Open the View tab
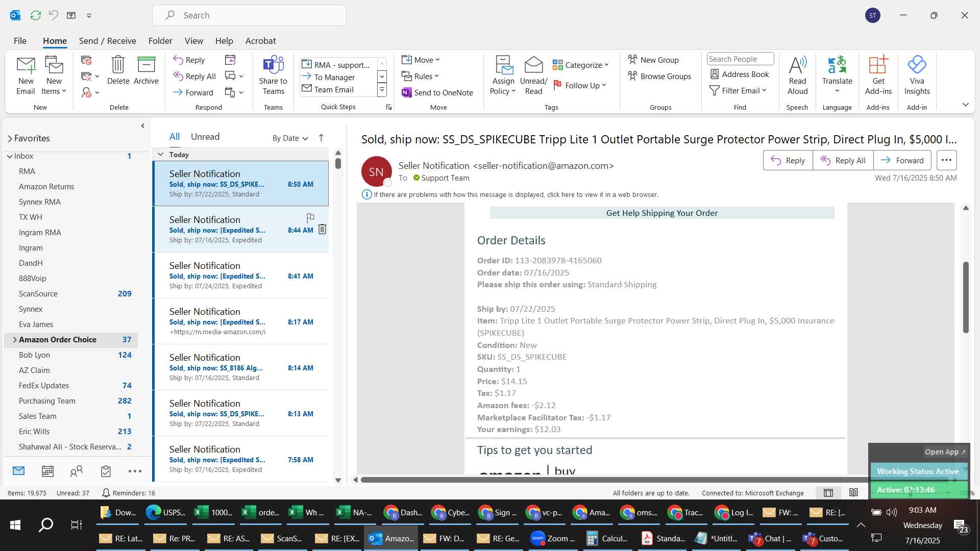The width and height of the screenshot is (980, 551). 193,41
